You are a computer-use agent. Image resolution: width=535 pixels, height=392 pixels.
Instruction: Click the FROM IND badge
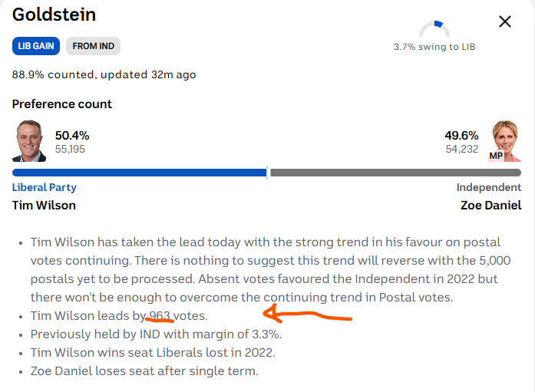pyautogui.click(x=93, y=46)
